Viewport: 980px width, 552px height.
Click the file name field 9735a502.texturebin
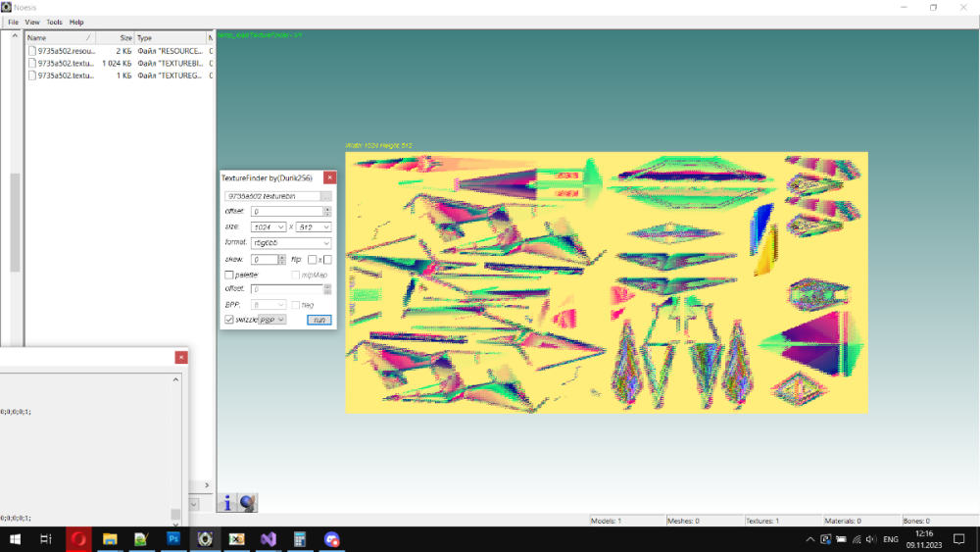(273, 196)
